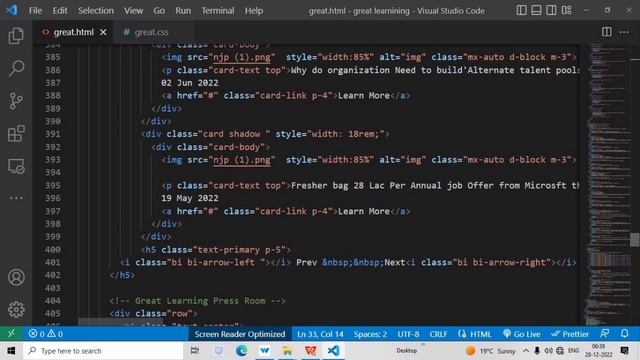Toggle the bottom panel layout
Screen dimensions: 640x360
coord(536,10)
